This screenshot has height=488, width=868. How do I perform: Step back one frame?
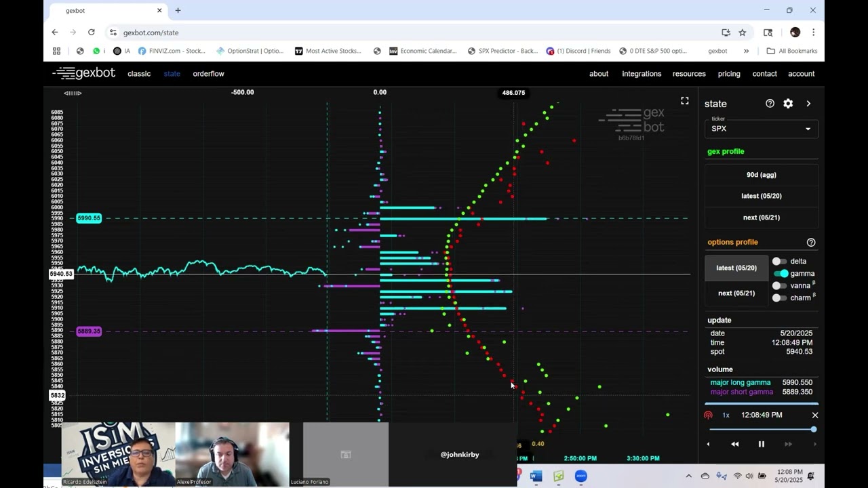[x=708, y=444]
